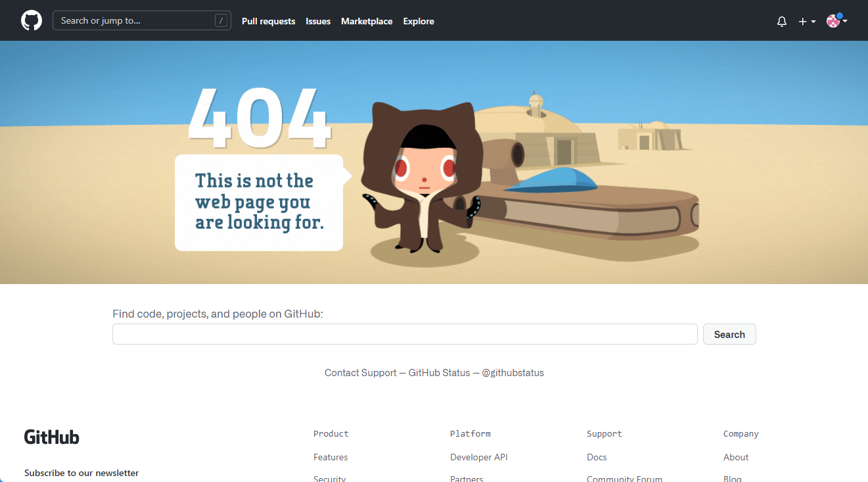Open Developer API footer link
The width and height of the screenshot is (868, 482).
coord(478,457)
